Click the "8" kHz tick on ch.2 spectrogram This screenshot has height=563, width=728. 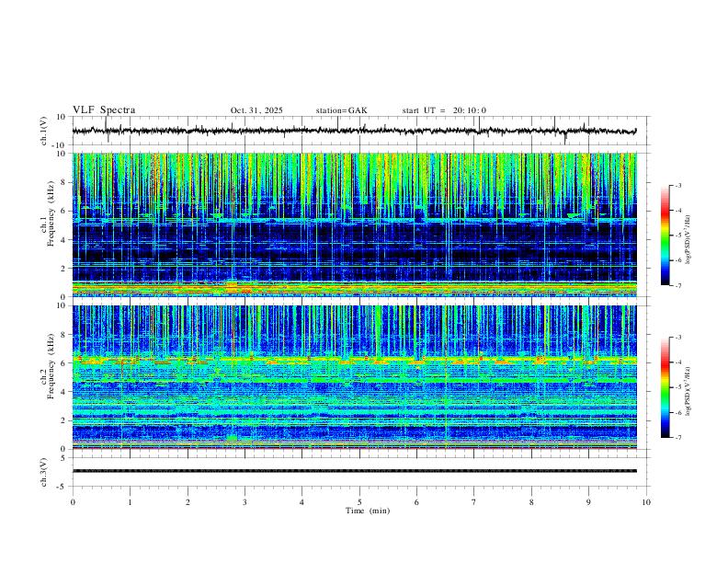pyautogui.click(x=63, y=335)
